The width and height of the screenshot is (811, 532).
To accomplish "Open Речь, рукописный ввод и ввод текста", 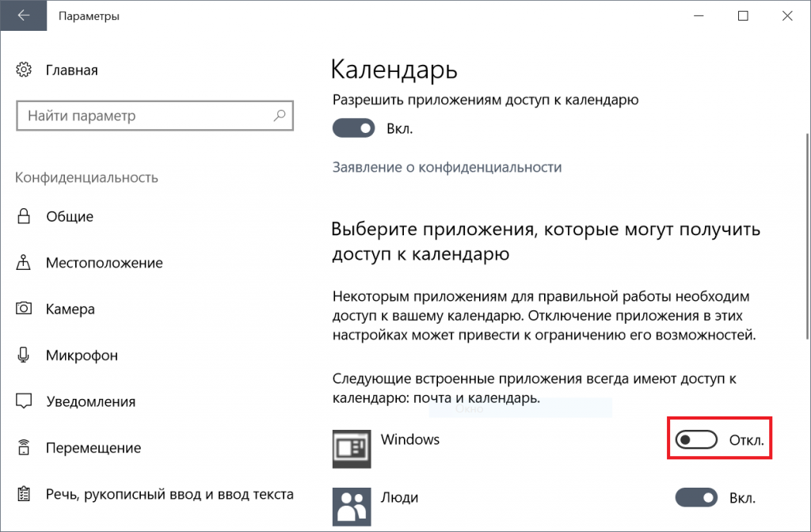I will (x=169, y=494).
